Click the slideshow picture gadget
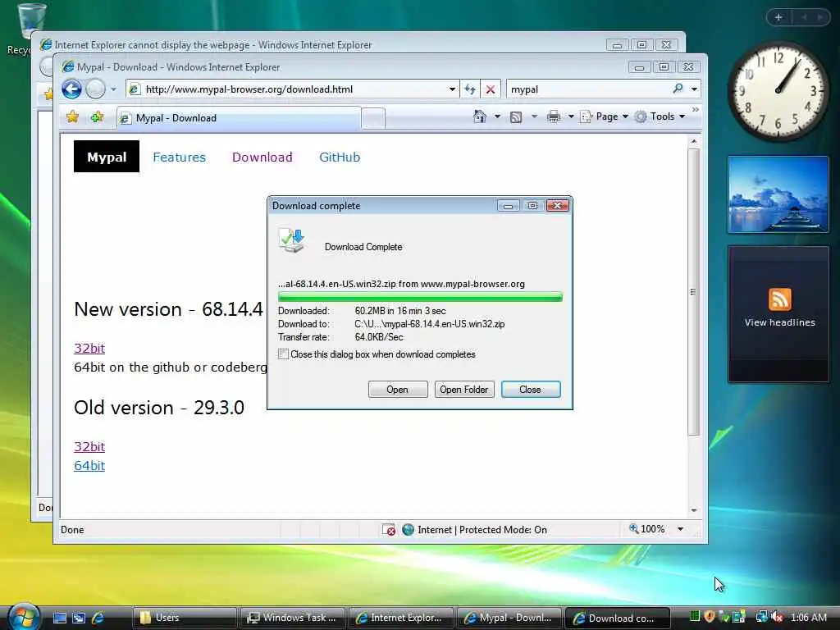The width and height of the screenshot is (840, 630). click(x=778, y=194)
